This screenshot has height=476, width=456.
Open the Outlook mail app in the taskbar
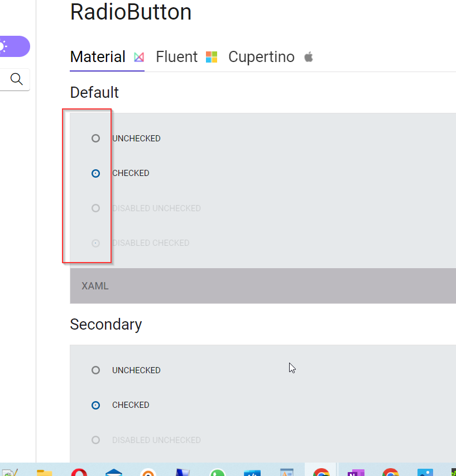pos(113,472)
